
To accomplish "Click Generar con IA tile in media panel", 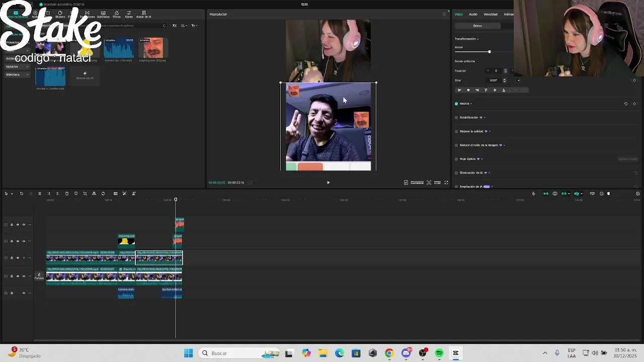I will tap(85, 75).
